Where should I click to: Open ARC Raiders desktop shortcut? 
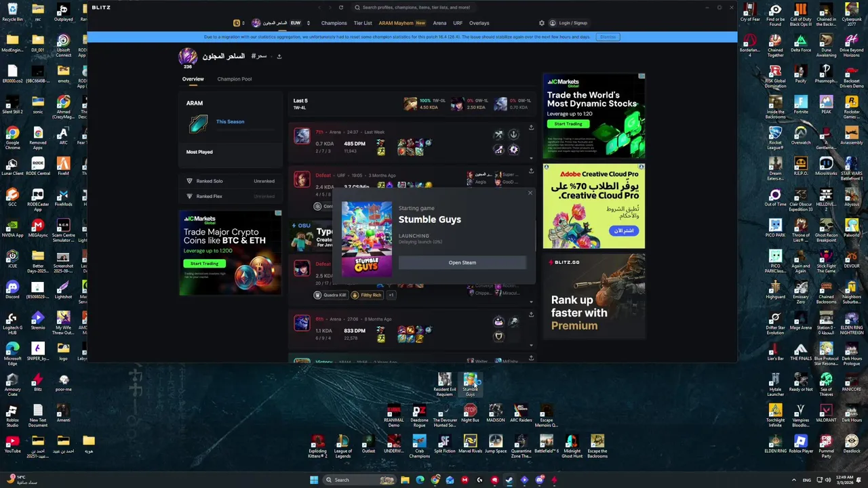(521, 415)
